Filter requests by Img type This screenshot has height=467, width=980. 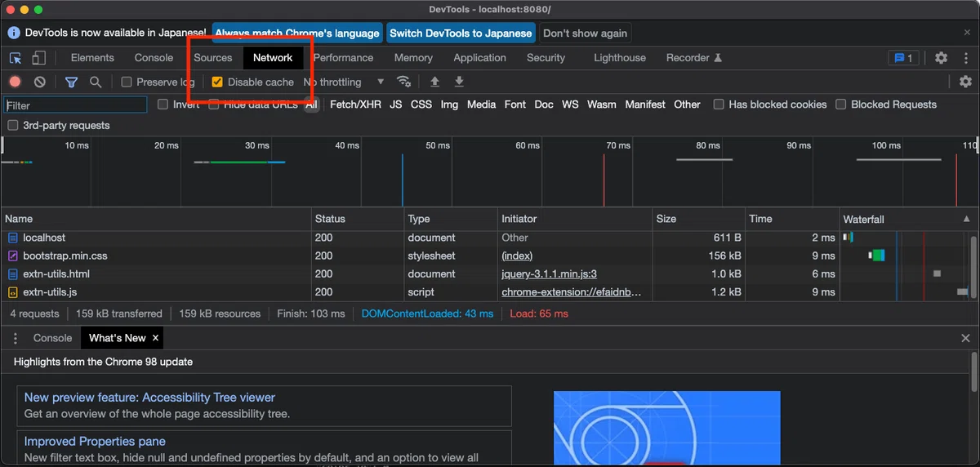449,105
